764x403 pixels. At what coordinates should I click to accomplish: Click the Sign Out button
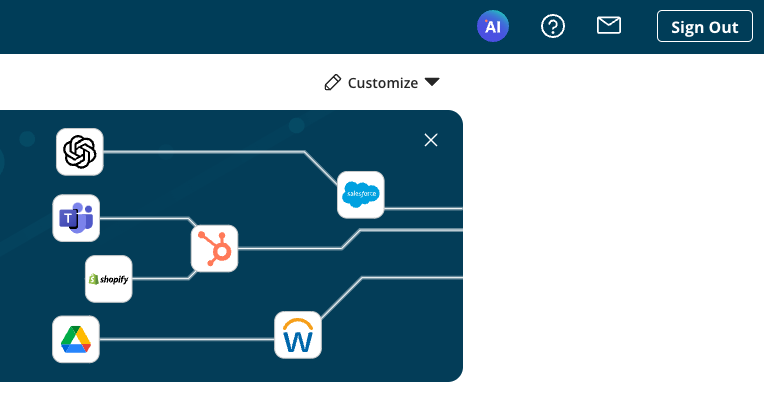[x=705, y=26]
